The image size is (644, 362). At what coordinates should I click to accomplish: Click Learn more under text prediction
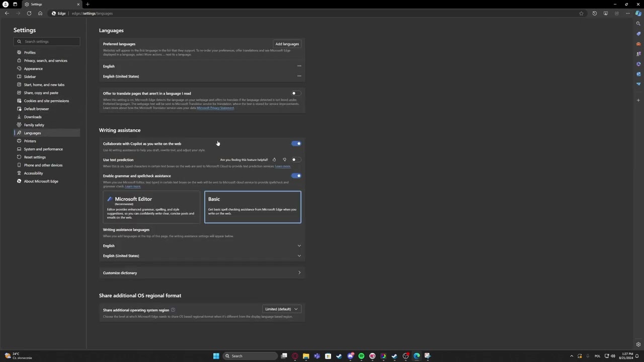coord(283,166)
